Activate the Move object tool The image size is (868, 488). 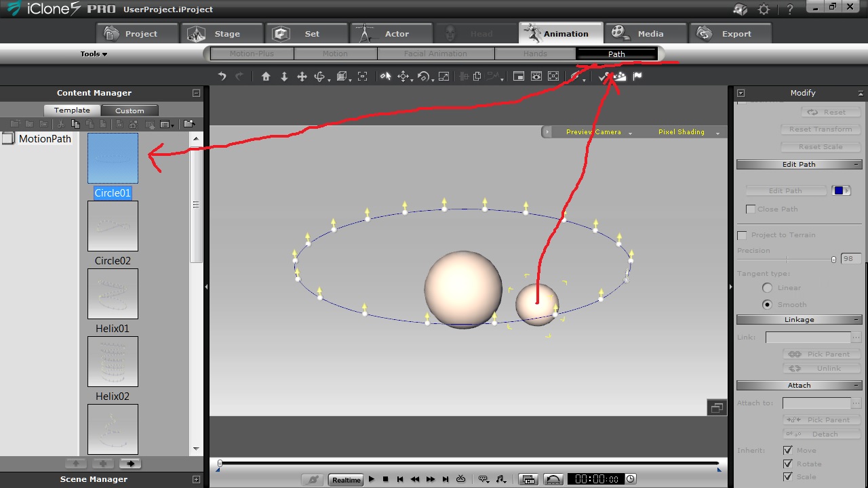coord(403,77)
